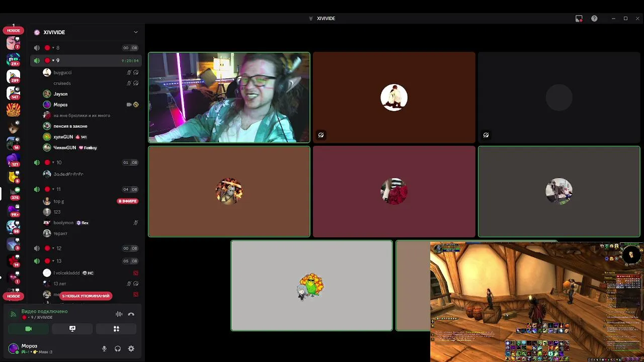Open noise suppression waveform icon
Image resolution: width=644 pixels, height=362 pixels.
pyautogui.click(x=119, y=314)
